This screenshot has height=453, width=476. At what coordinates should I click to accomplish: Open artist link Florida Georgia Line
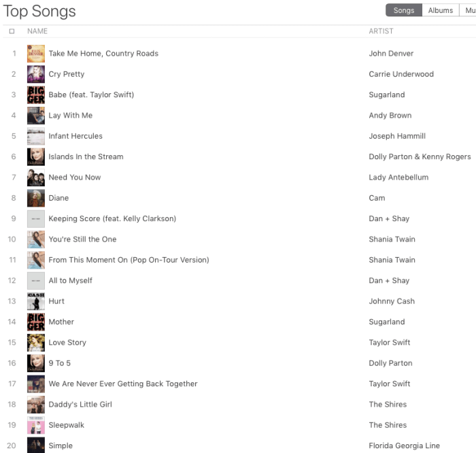point(404,446)
